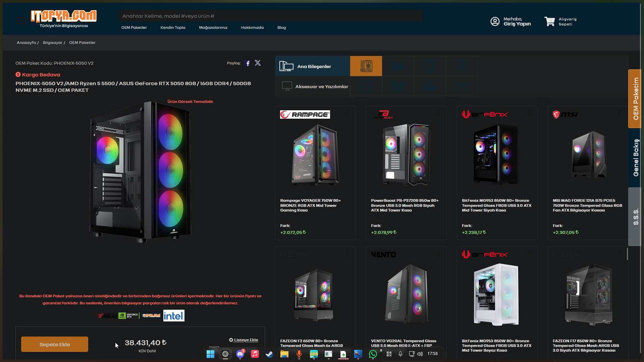Viewport: 644px width, 362px height.
Task: Open Windows Start menu
Action: 210,354
